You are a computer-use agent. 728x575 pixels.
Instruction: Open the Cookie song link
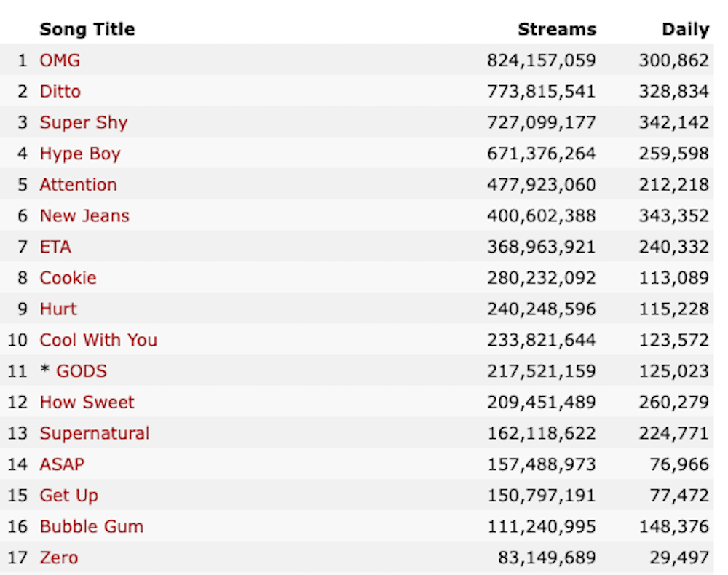pyautogui.click(x=68, y=278)
